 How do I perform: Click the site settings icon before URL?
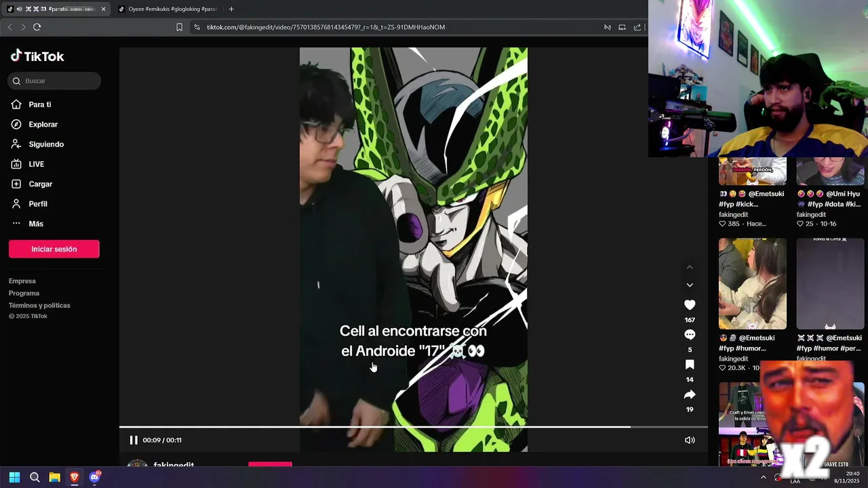pyautogui.click(x=197, y=27)
